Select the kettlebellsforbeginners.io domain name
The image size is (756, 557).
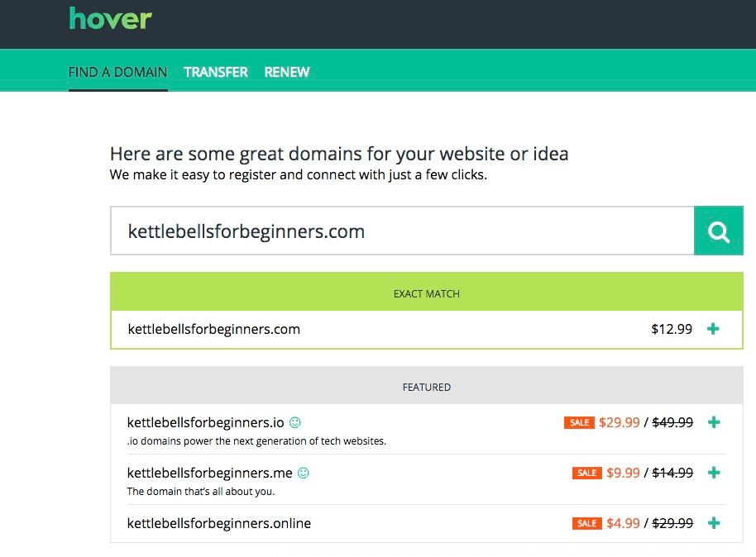tap(205, 422)
